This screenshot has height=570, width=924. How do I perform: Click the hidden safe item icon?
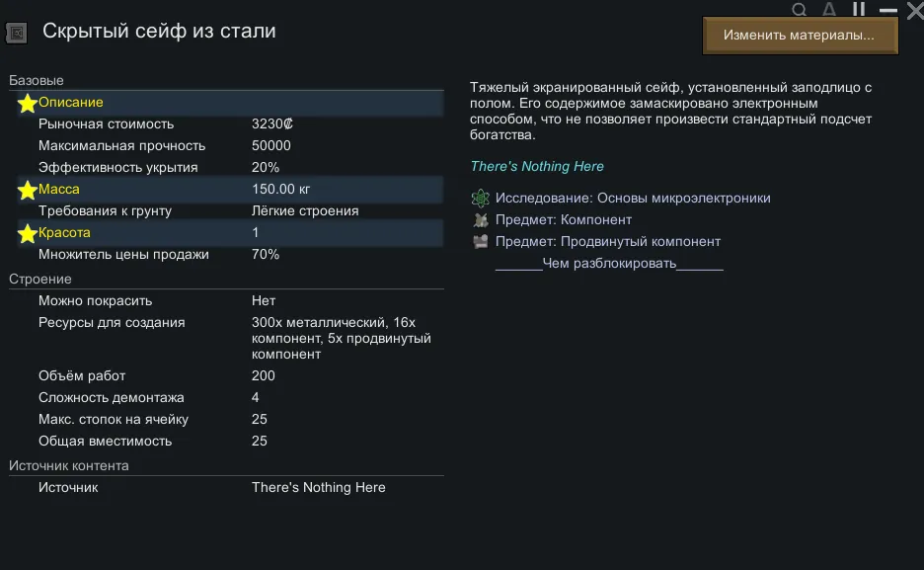pos(16,33)
